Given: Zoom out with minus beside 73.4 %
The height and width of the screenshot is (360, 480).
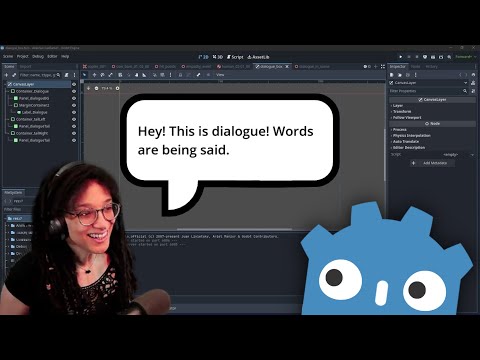Looking at the screenshot, I should coord(96,88).
